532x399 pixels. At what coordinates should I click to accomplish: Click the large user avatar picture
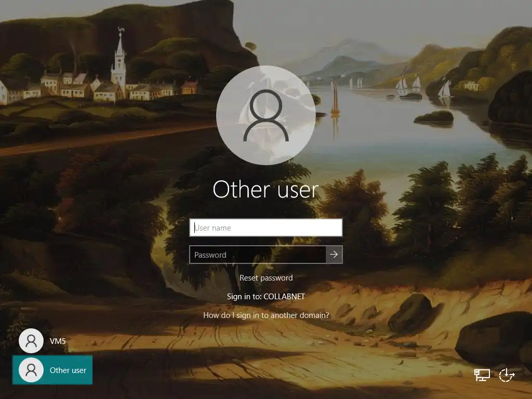coord(266,115)
